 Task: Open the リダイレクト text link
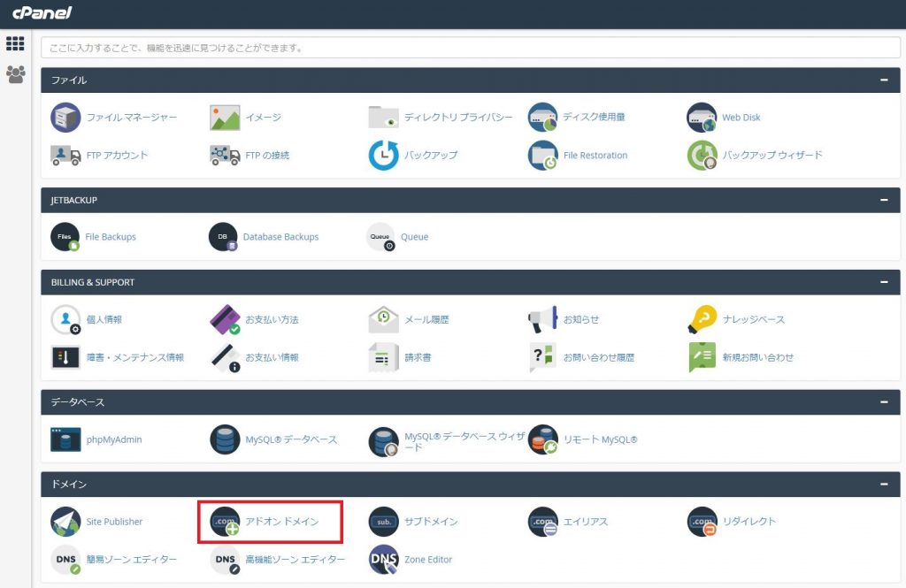click(x=749, y=522)
